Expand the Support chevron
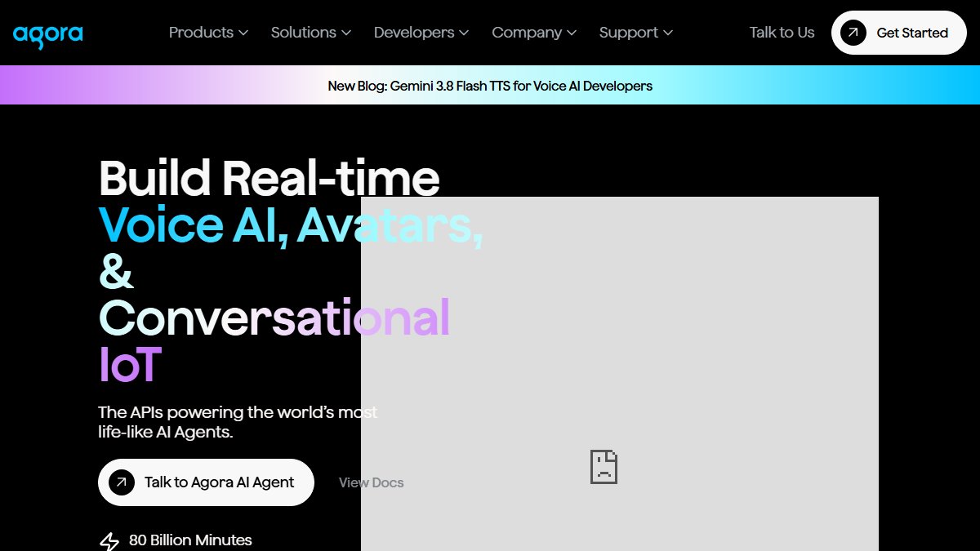 (668, 33)
